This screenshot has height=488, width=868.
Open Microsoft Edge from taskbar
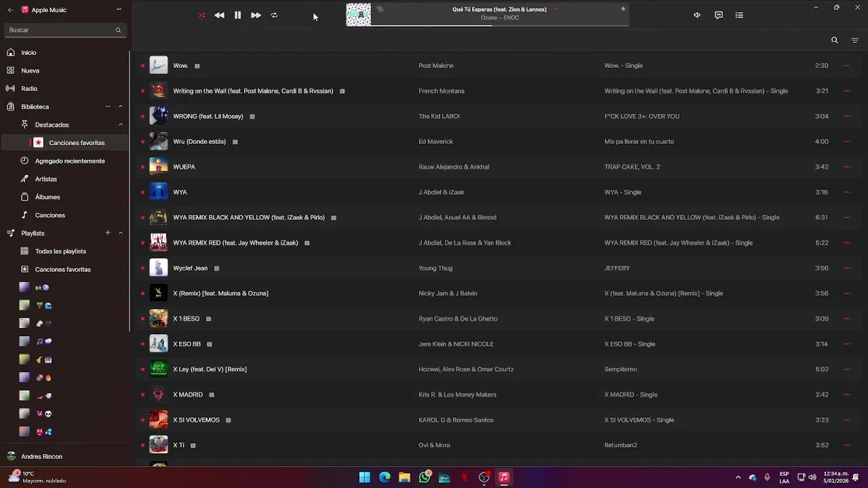point(384,477)
